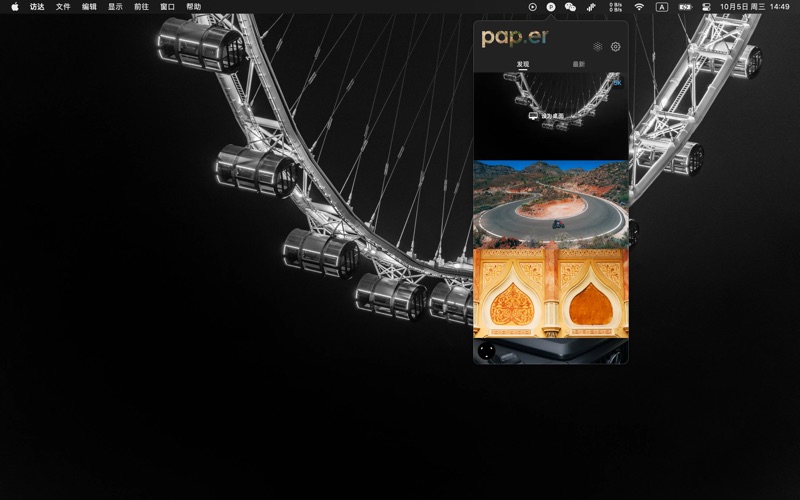The width and height of the screenshot is (800, 500).
Task: Click the battery status icon
Action: (685, 7)
